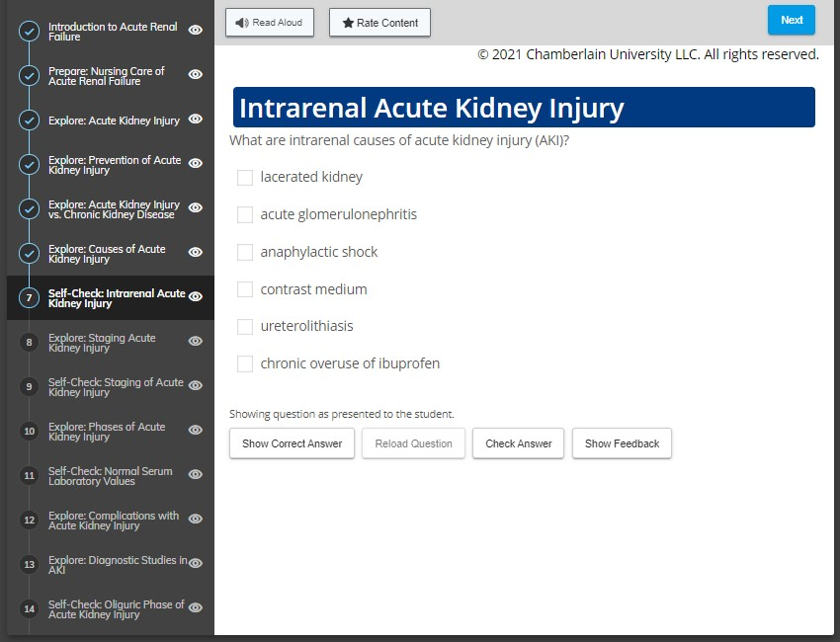Screen dimensions: 840x642
Task: Check the lacerated kidney checkbox
Action: pos(245,177)
